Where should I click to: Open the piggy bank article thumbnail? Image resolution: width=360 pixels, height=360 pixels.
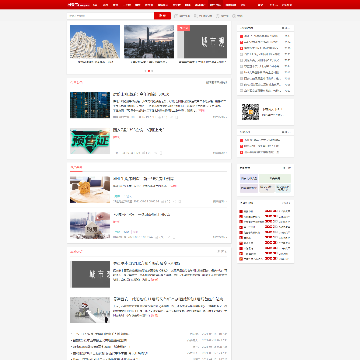click(x=90, y=189)
